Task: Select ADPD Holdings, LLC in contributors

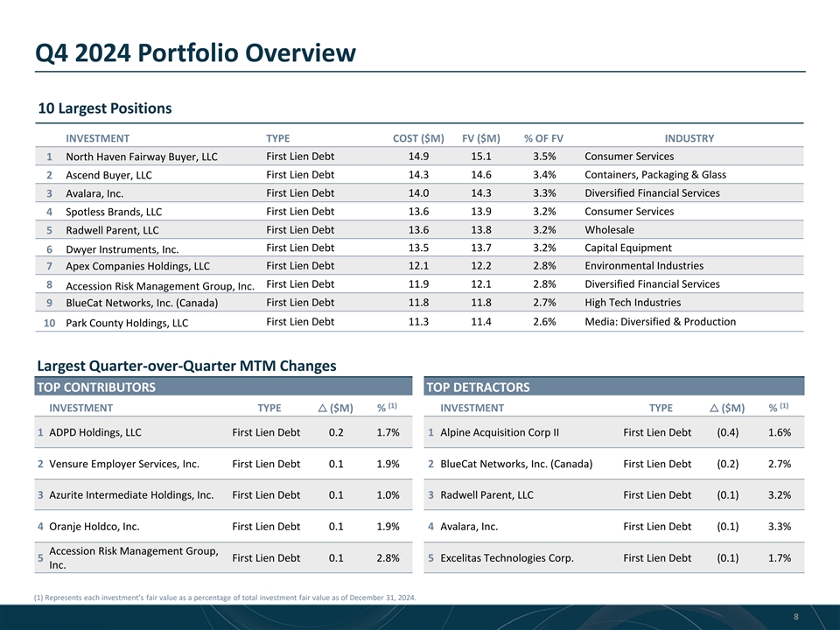Action: (95, 432)
